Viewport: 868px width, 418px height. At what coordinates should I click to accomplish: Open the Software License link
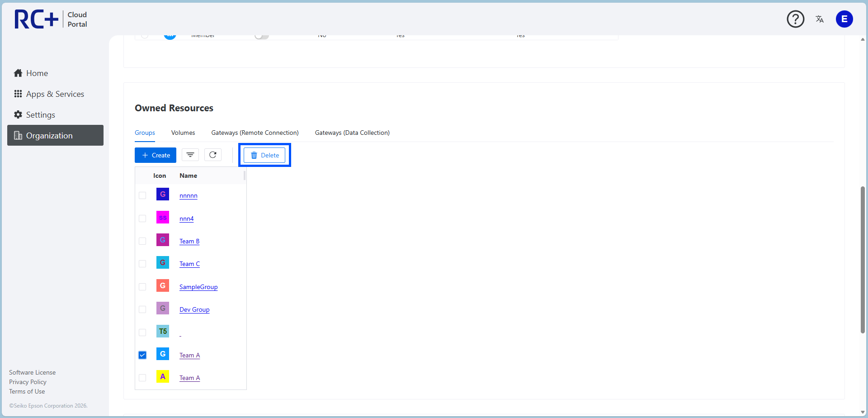33,372
